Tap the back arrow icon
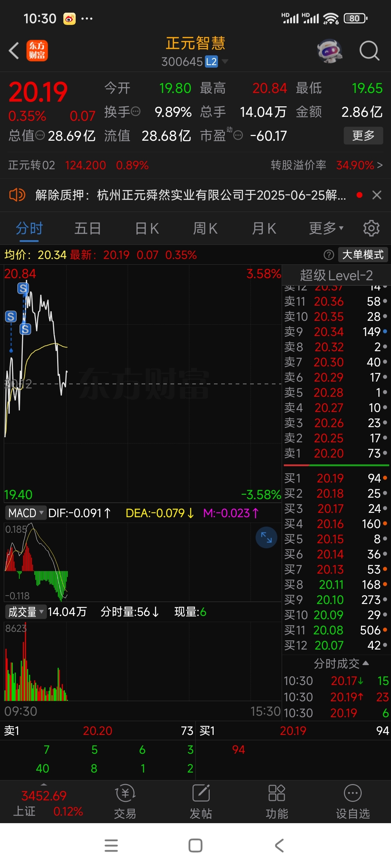The height and width of the screenshot is (868, 391). [14, 51]
